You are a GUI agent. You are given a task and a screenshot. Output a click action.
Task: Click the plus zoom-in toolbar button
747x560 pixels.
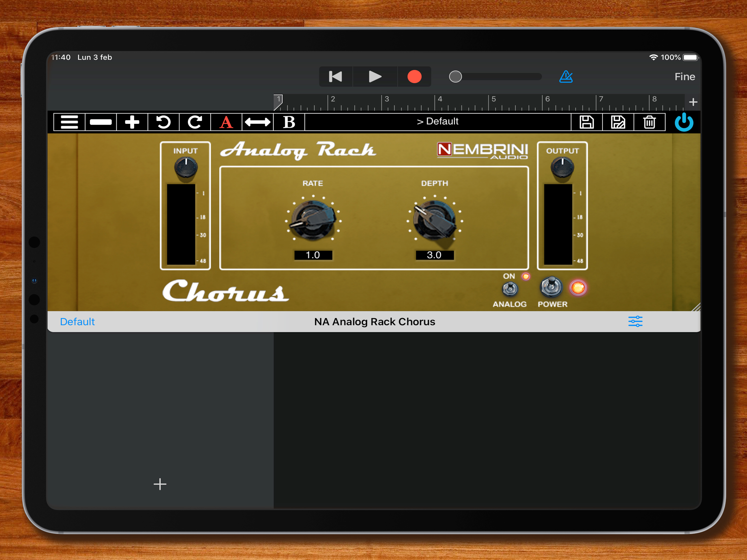tap(132, 122)
